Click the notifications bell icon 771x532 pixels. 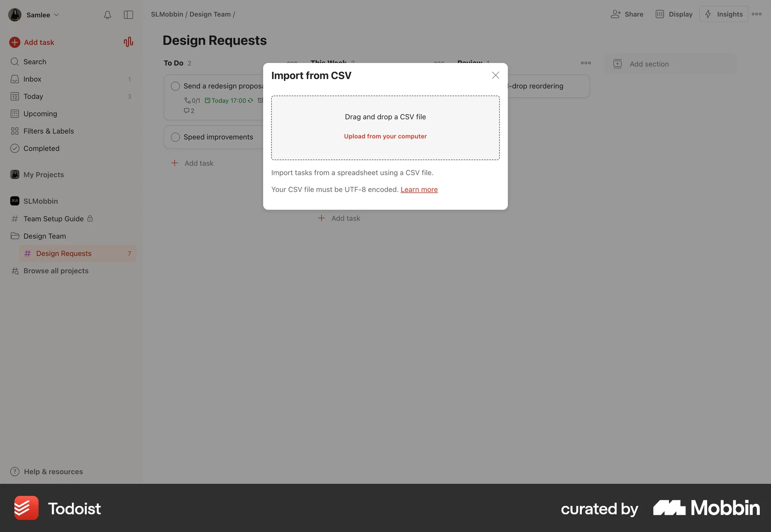click(107, 15)
